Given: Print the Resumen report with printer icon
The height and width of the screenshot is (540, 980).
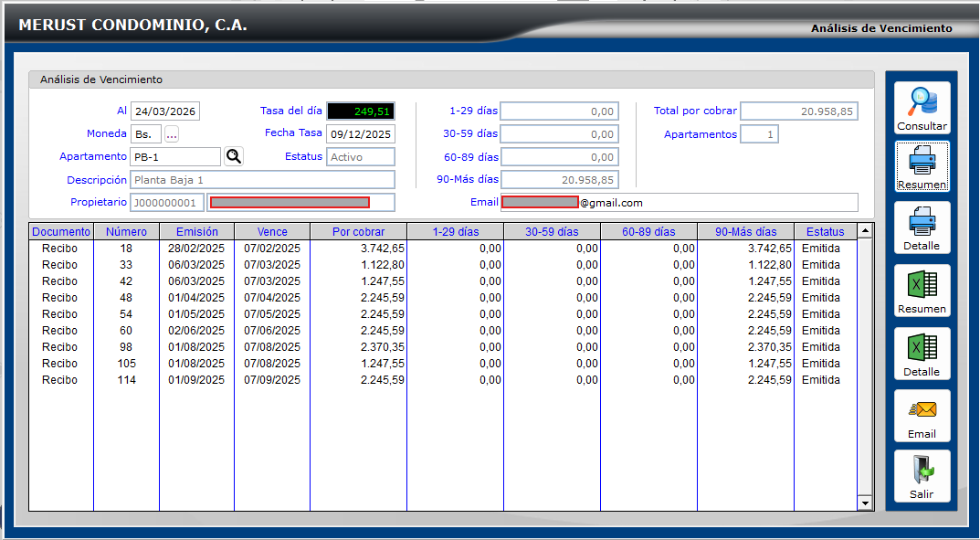Looking at the screenshot, I should tap(922, 166).
